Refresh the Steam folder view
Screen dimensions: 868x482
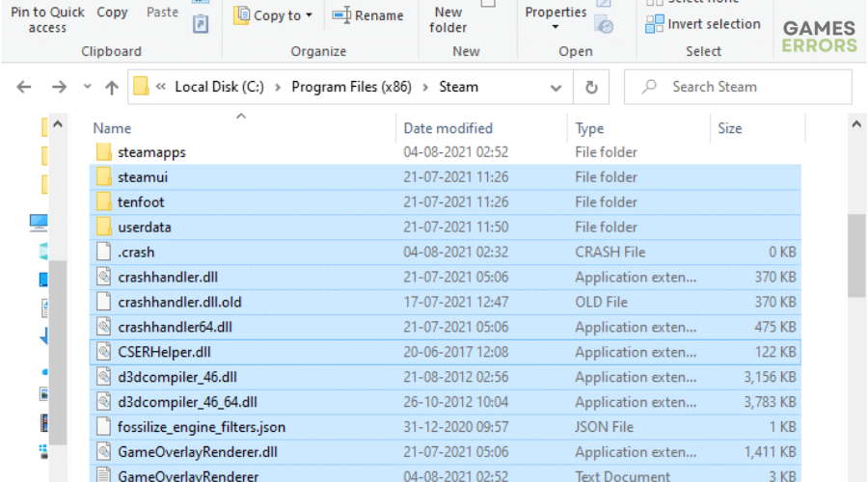pyautogui.click(x=591, y=87)
